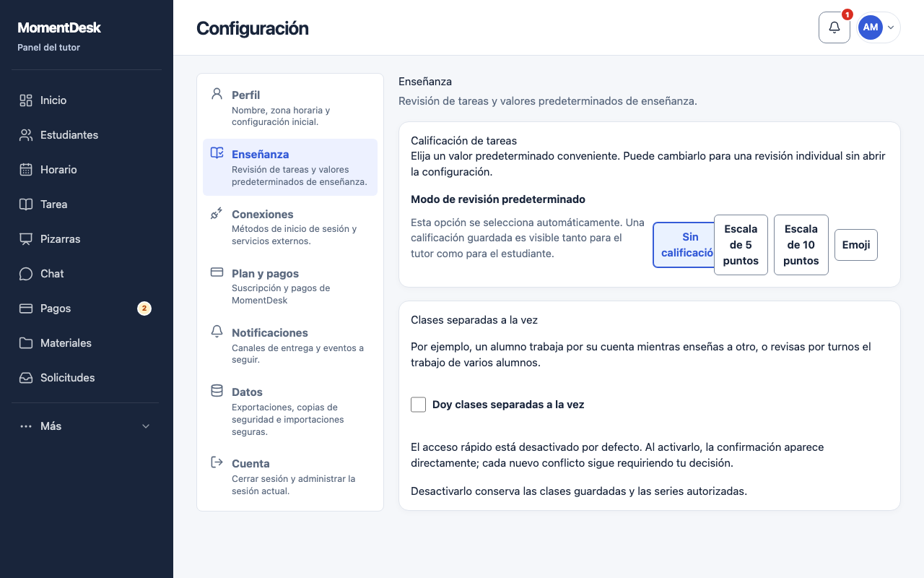Choose 'Escala de 10 puntos' mode
The width and height of the screenshot is (924, 578).
(x=801, y=245)
